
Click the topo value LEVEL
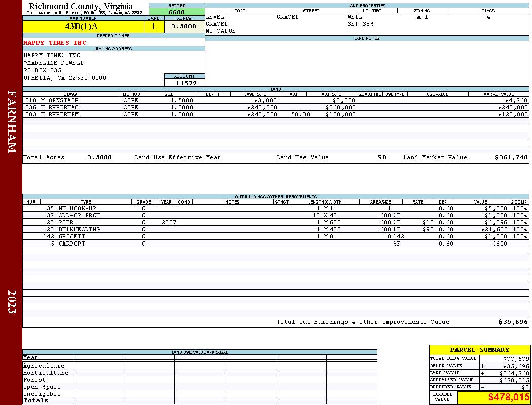click(215, 17)
